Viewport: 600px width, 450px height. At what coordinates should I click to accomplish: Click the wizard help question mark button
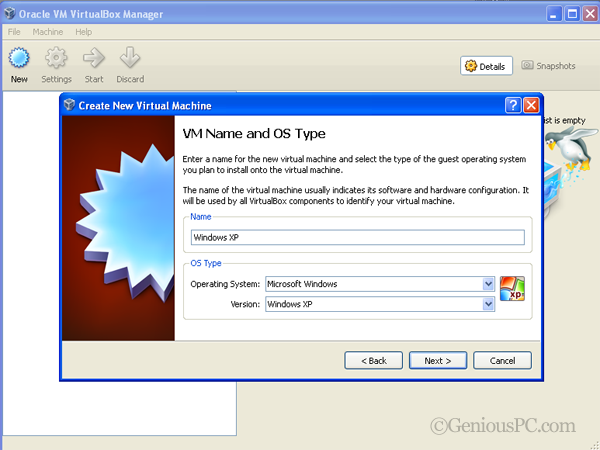click(x=513, y=105)
